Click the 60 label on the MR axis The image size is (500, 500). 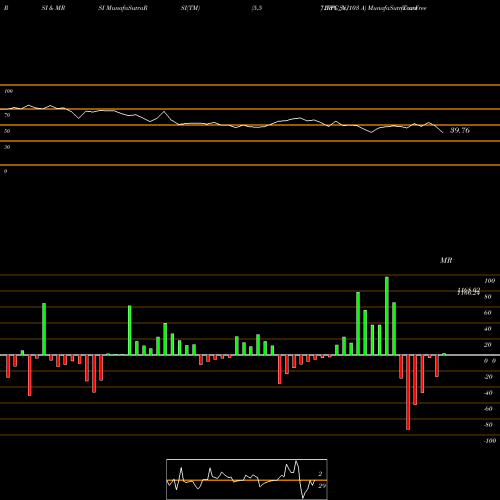tap(487, 313)
